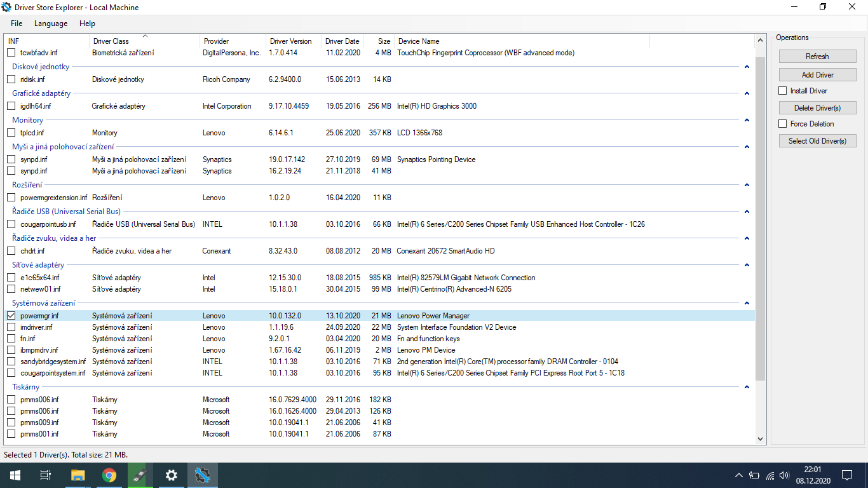Show hidden system tray icons
Screen dimensions: 868x488
click(738, 475)
